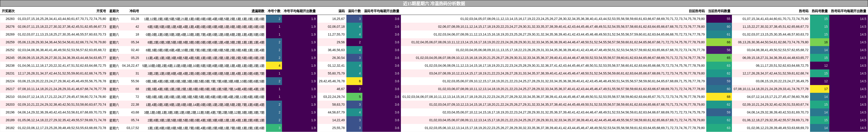The image size is (868, 132).
Task: Click the 冷号平均每期开出数量 header
Action: pyautogui.click(x=300, y=11)
